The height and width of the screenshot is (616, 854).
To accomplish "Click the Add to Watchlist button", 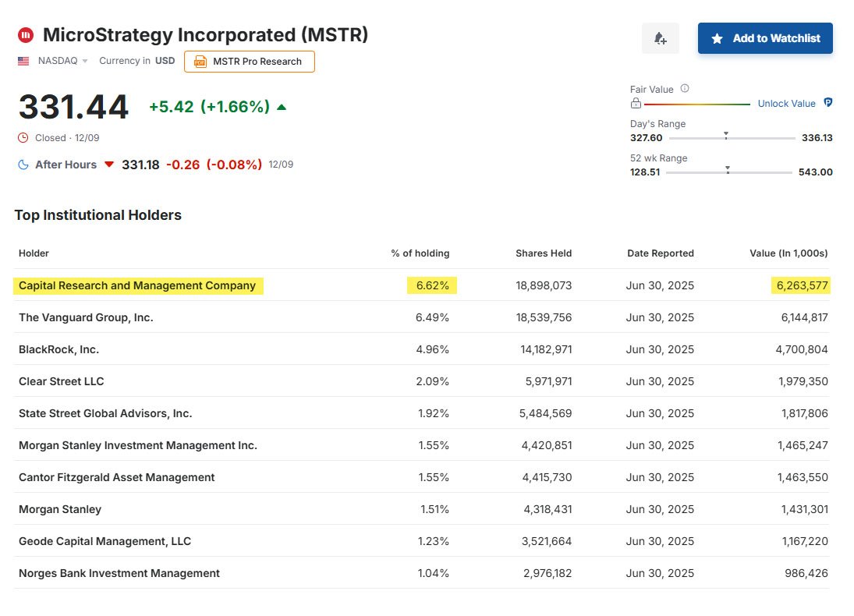I will pos(765,38).
